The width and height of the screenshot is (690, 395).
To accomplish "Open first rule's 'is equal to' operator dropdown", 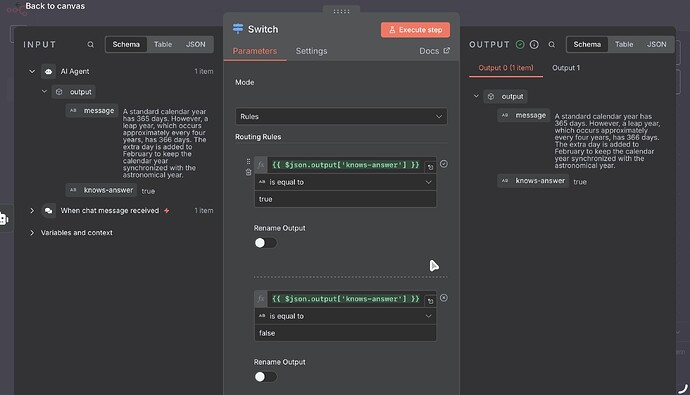I will point(345,182).
